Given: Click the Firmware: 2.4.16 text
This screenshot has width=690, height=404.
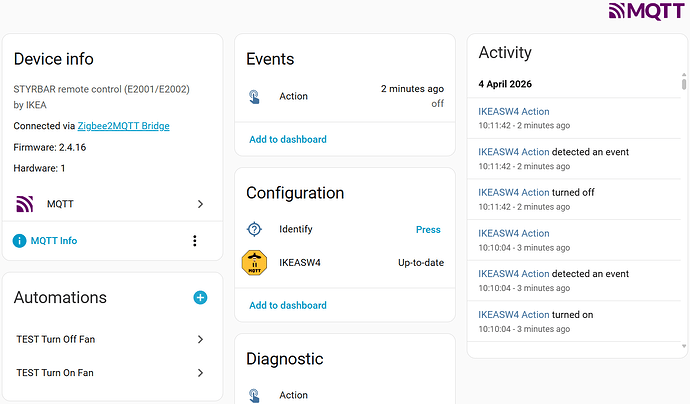Looking at the screenshot, I should click(x=49, y=147).
